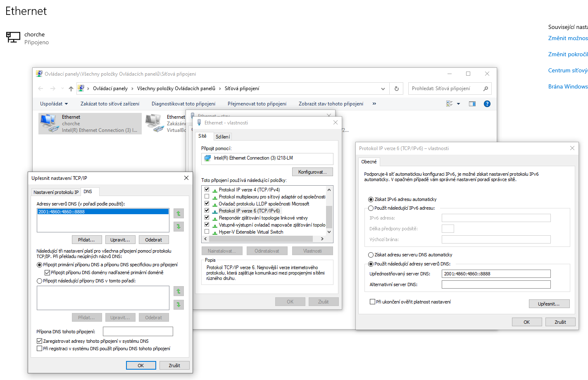Click the up-one-level navigation icon
Screen dimensions: 588x380
point(70,88)
